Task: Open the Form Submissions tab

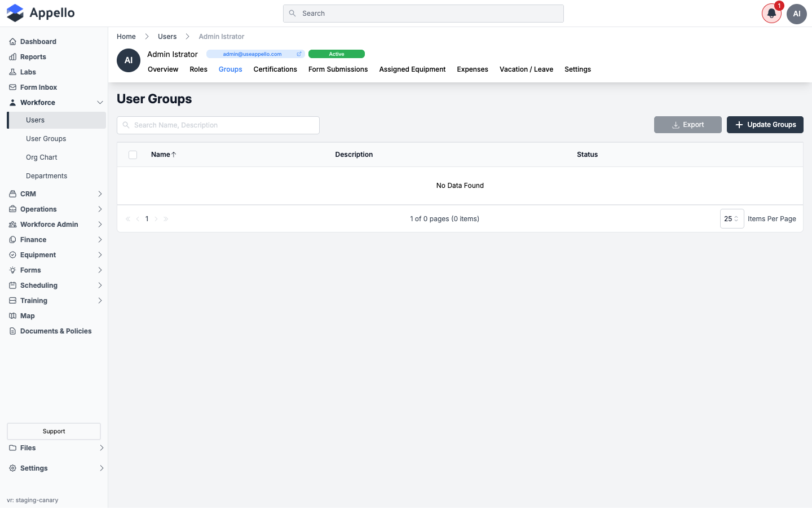Action: click(338, 69)
